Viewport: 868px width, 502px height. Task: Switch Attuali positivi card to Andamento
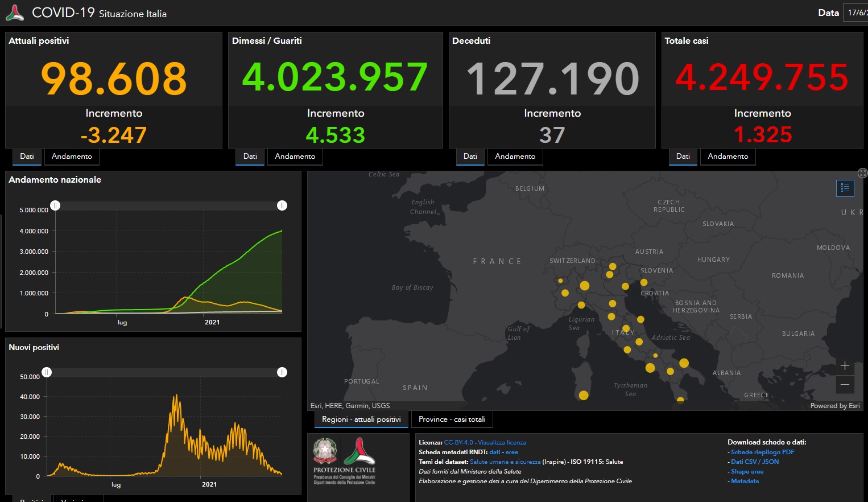pos(72,157)
